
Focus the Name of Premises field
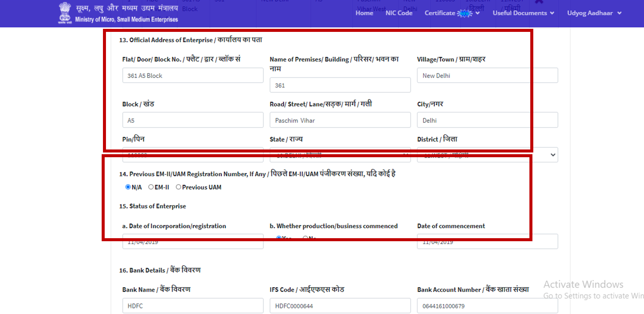340,85
